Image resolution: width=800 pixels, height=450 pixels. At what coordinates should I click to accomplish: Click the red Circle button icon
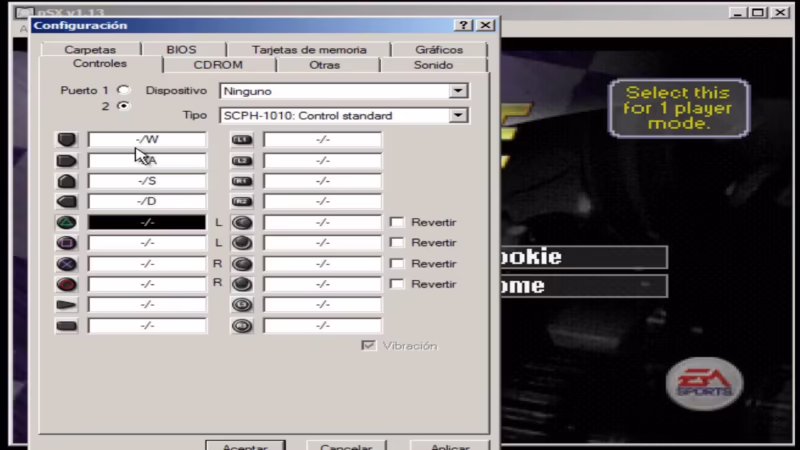(x=67, y=284)
